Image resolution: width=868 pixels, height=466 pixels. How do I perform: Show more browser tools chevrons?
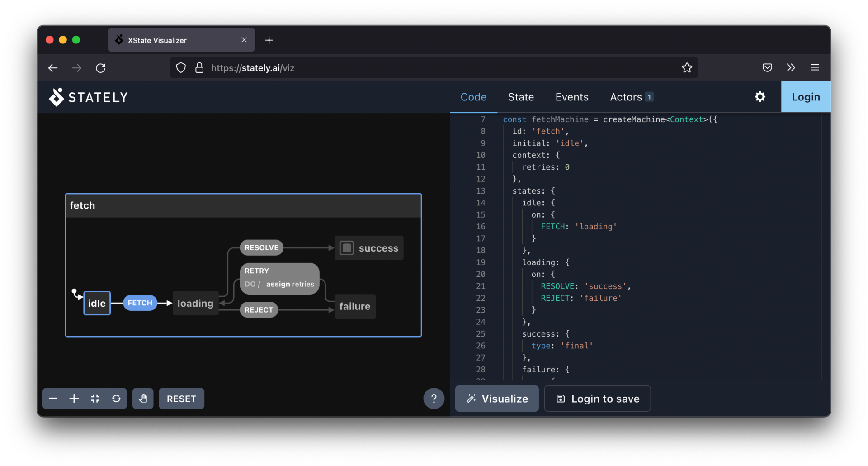tap(791, 68)
